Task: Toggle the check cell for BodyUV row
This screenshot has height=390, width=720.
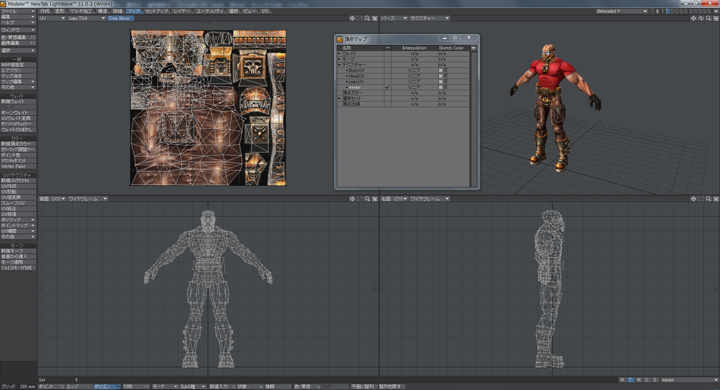Action: 388,70
